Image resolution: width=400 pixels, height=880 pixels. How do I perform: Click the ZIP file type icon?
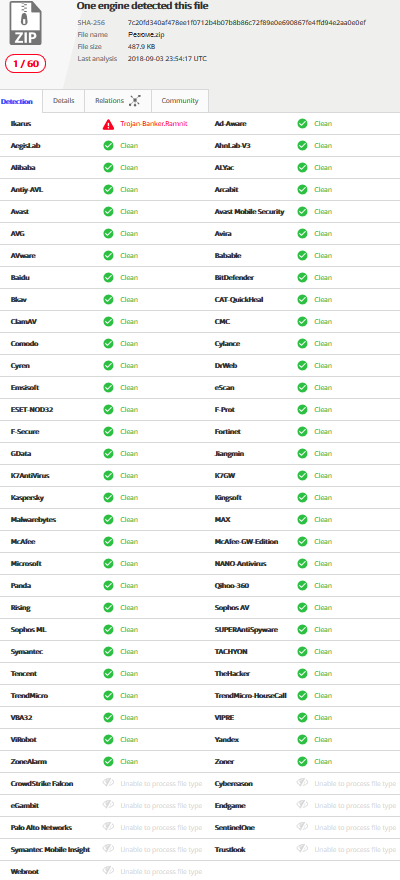point(25,23)
